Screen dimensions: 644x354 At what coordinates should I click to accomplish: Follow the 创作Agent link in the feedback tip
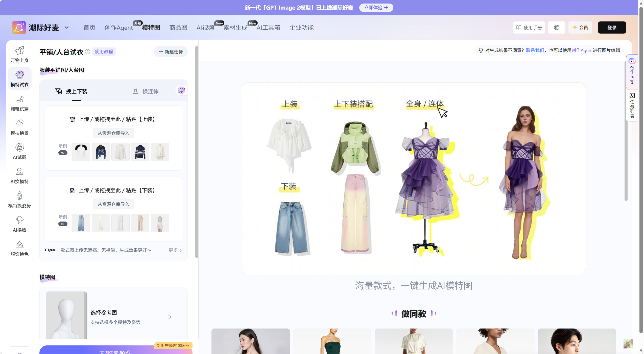click(x=582, y=50)
